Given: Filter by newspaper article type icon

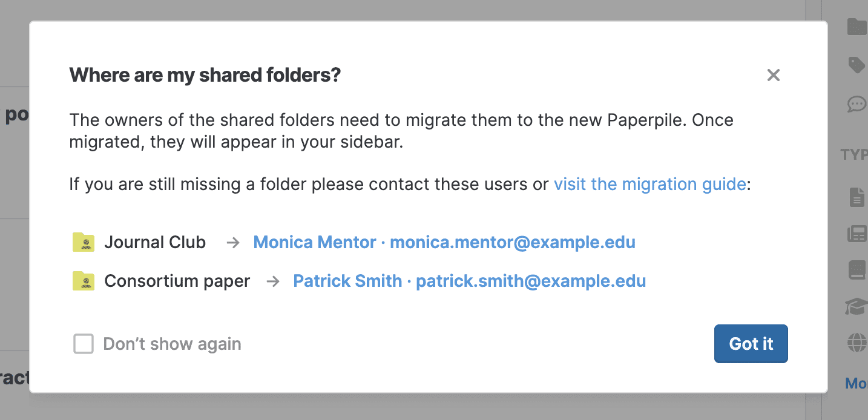Looking at the screenshot, I should (857, 234).
